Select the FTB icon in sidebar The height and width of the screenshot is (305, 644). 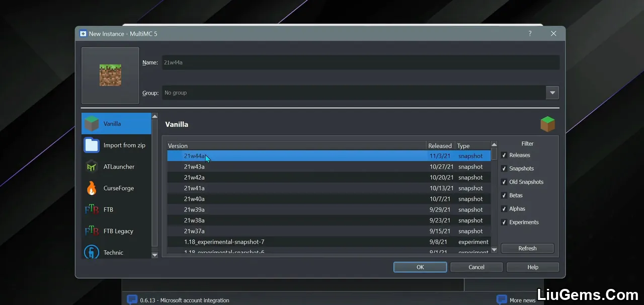(x=92, y=209)
